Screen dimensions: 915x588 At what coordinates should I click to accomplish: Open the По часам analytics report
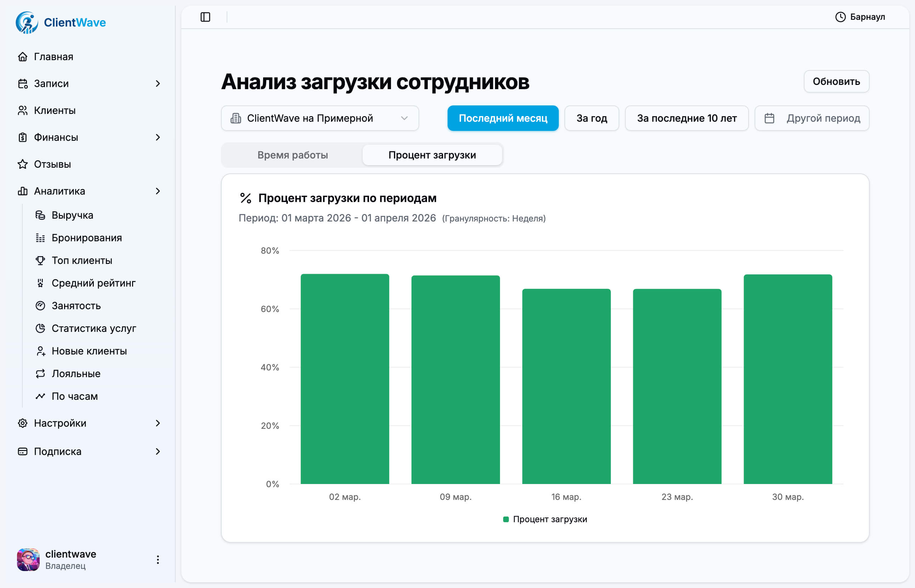click(x=74, y=396)
